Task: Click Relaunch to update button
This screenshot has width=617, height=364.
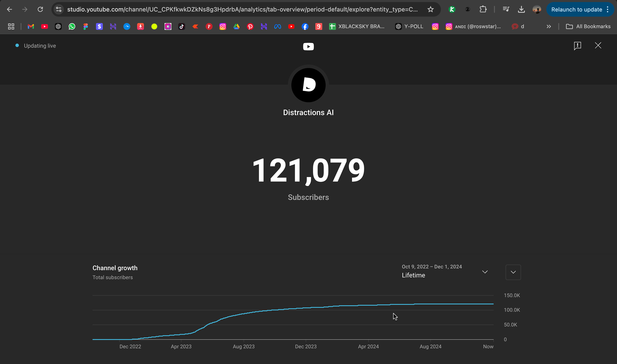Action: pos(577,9)
